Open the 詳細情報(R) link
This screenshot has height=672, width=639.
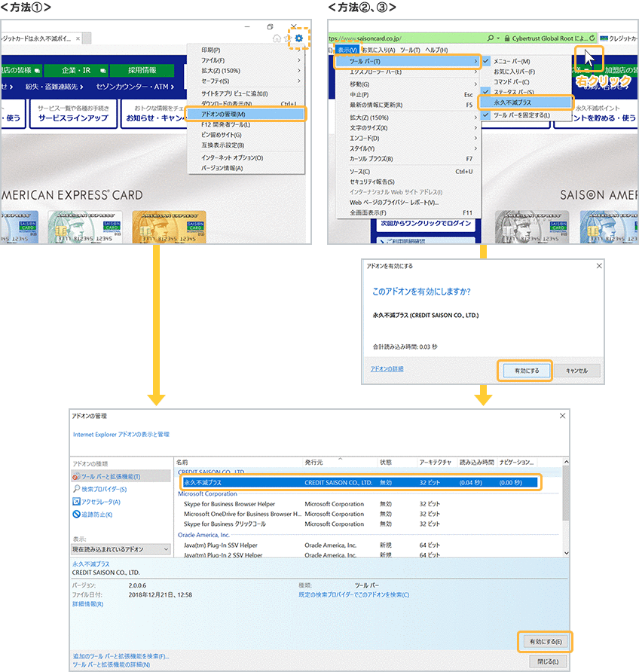tap(88, 604)
